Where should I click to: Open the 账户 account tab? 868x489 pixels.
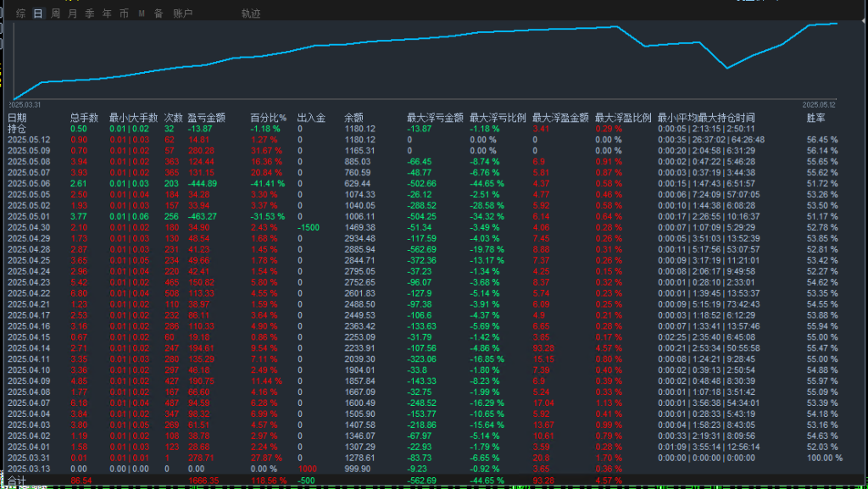coord(182,12)
